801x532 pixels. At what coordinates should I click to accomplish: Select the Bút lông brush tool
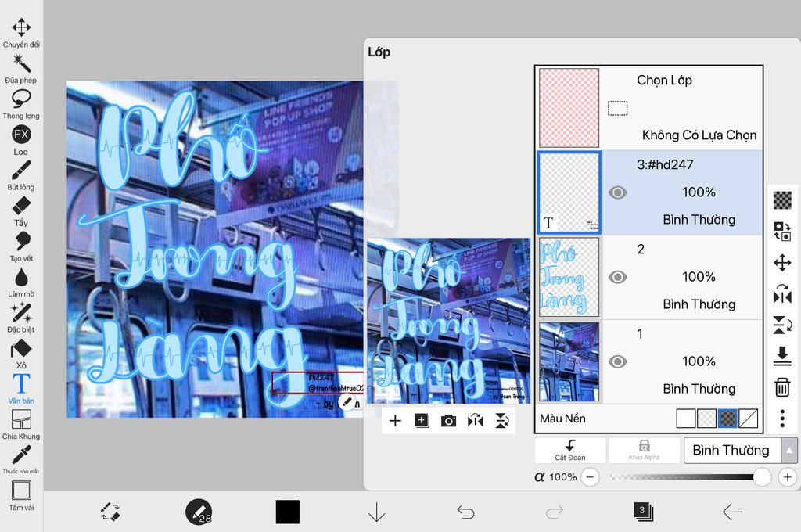click(x=21, y=176)
